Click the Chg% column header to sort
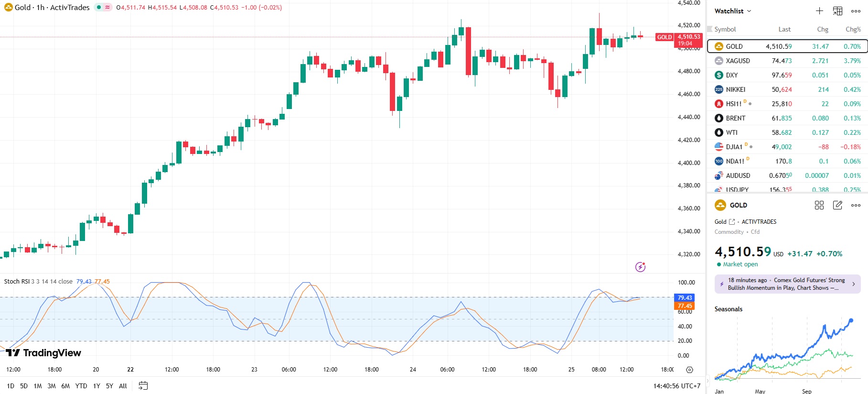 (x=853, y=29)
